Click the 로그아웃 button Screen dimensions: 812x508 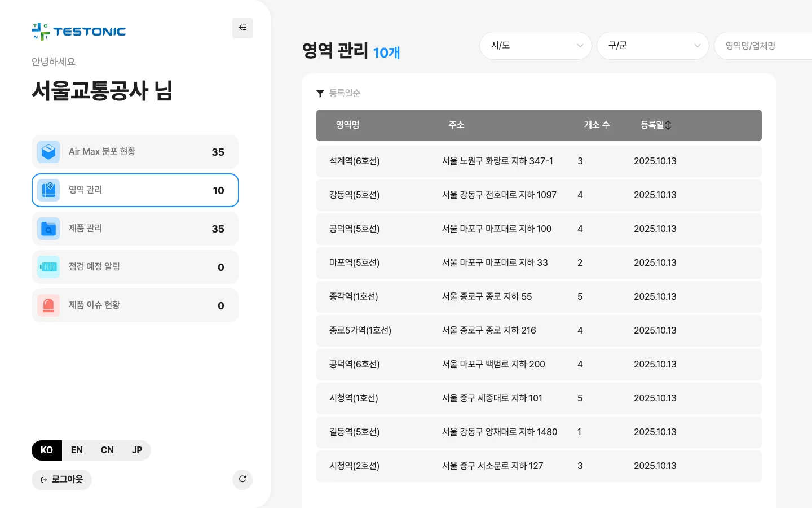(61, 480)
